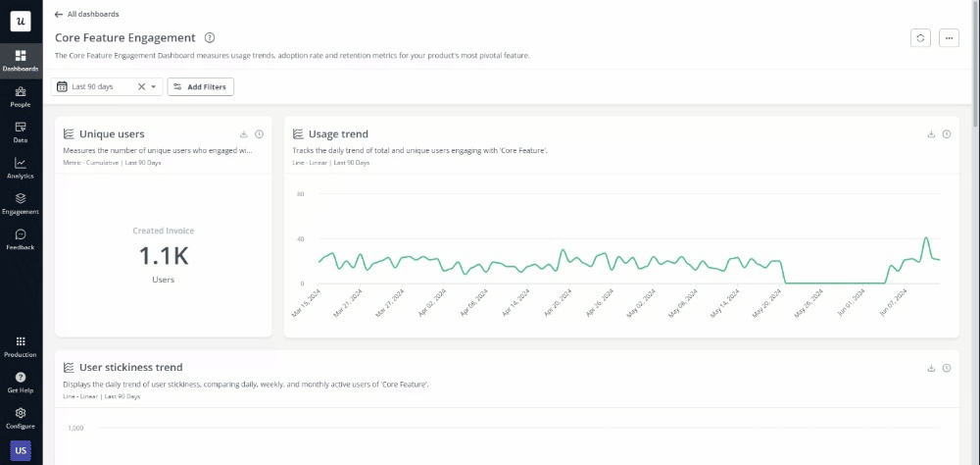
Task: Open the dashboard more options menu
Action: click(949, 37)
